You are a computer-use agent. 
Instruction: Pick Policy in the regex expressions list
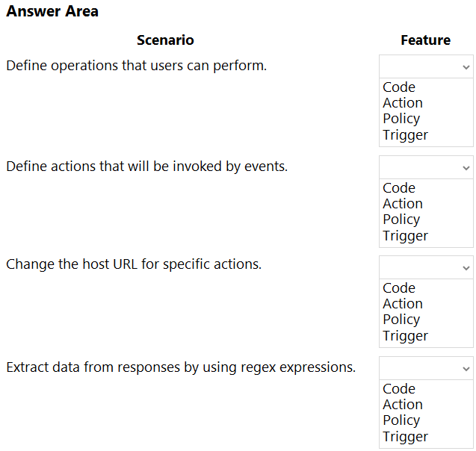(401, 420)
